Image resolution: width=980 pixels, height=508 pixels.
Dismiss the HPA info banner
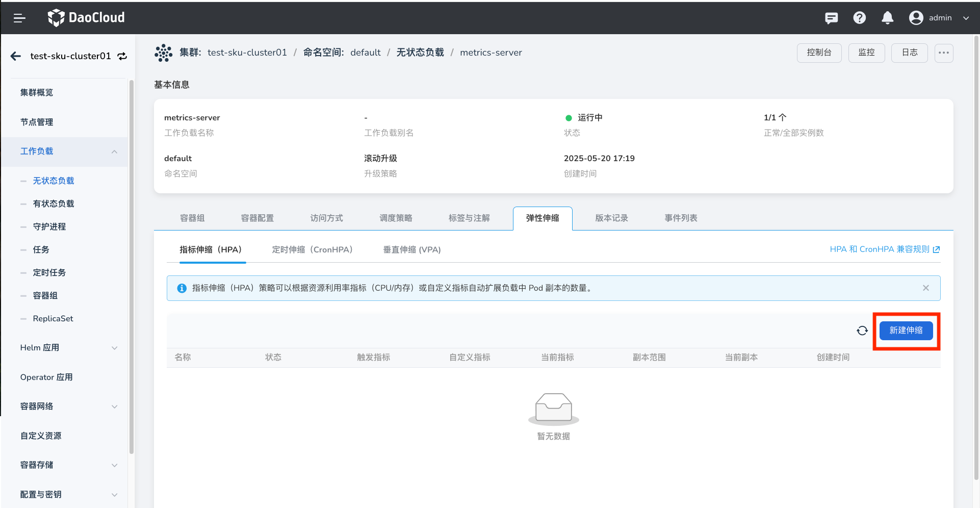coord(925,288)
